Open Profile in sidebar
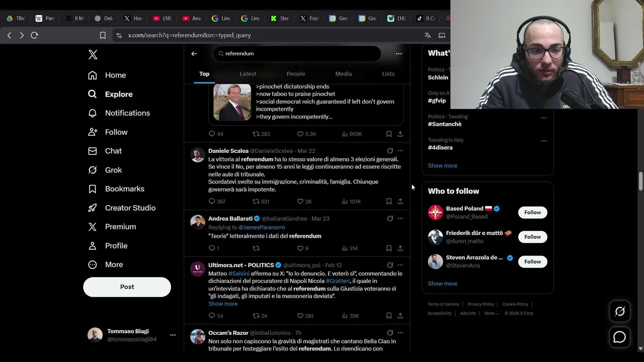Screen dimensions: 644x362 click(x=108, y=246)
